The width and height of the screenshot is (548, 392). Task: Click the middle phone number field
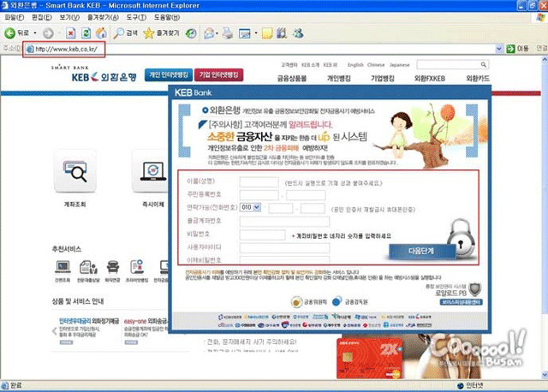point(281,208)
